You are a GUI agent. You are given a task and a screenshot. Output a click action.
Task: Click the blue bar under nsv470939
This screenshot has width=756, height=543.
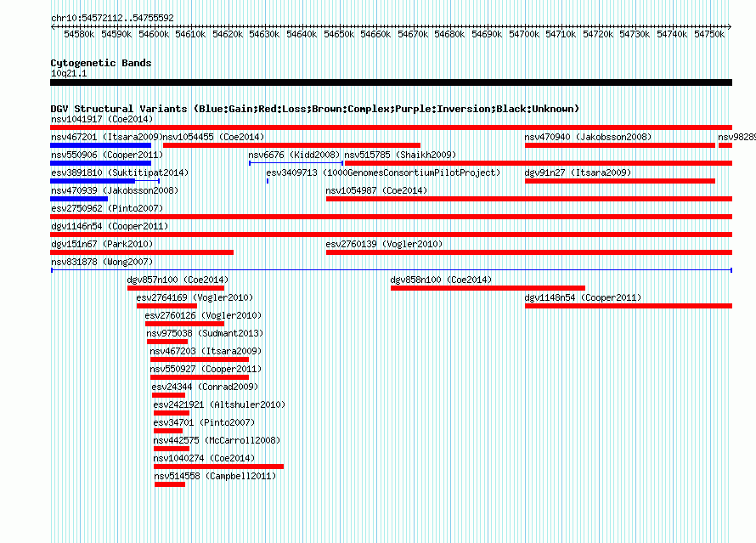[79, 199]
